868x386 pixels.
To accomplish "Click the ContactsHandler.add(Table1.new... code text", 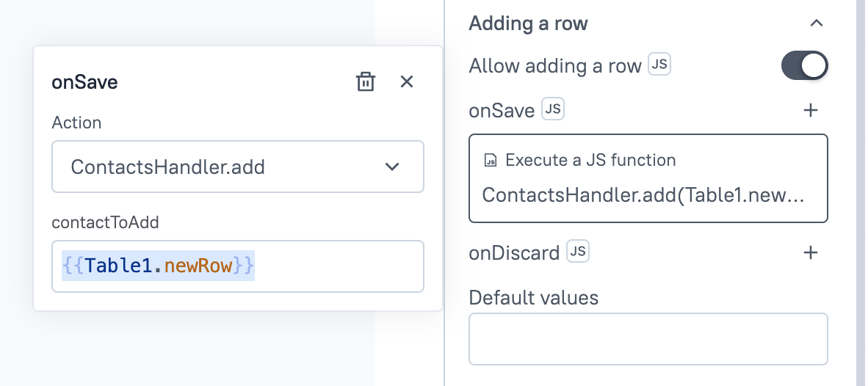I will coord(643,195).
